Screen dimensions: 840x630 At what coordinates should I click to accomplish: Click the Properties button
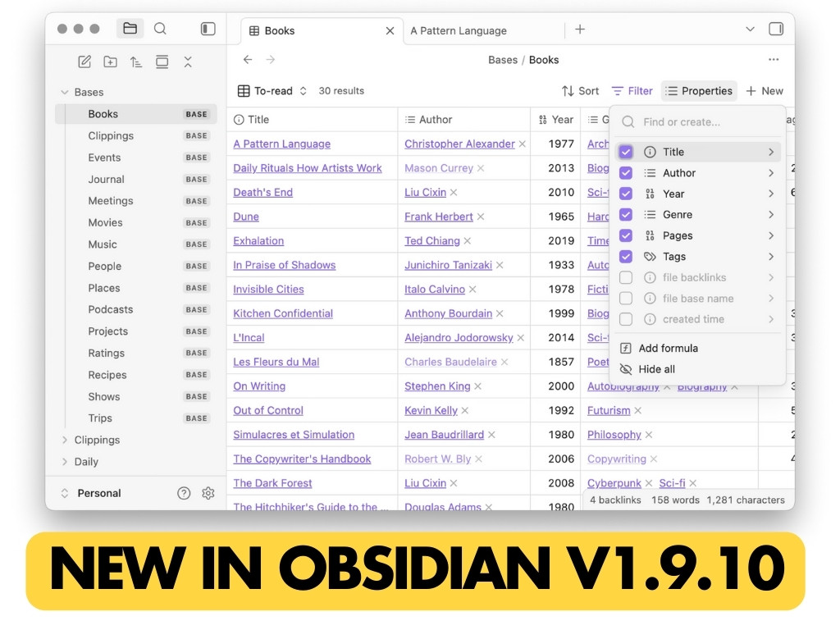click(x=699, y=91)
